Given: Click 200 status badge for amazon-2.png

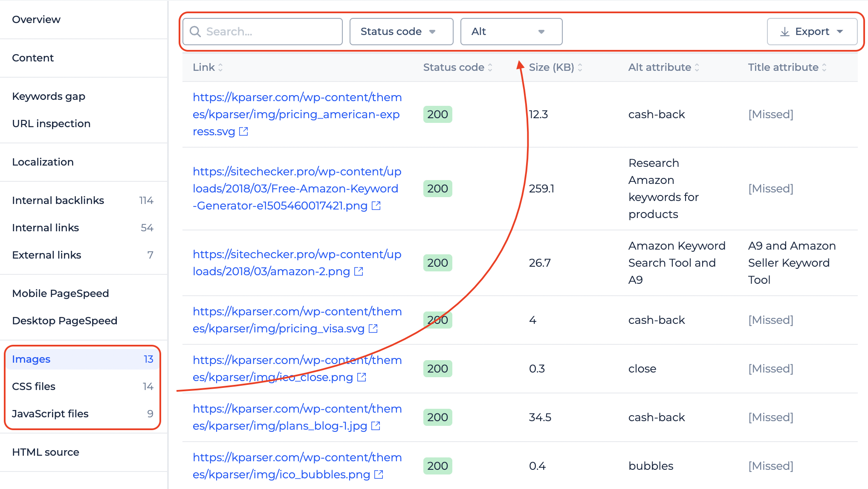Looking at the screenshot, I should tap(438, 263).
